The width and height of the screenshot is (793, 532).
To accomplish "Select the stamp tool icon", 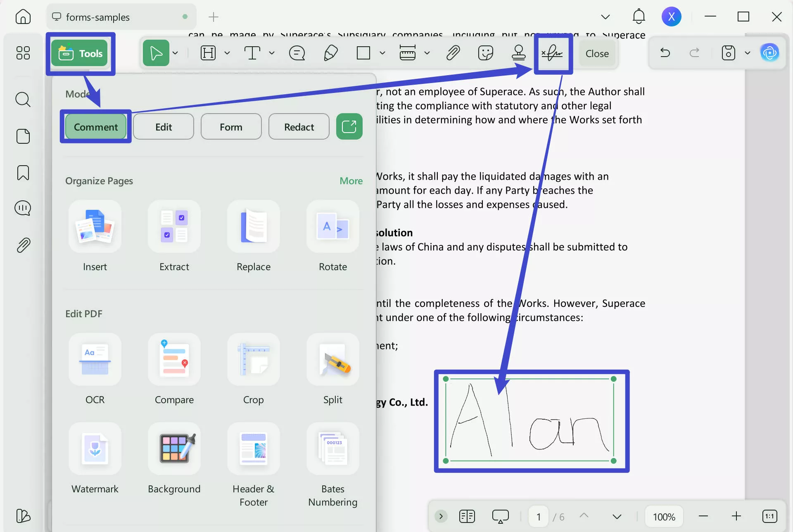I will pos(518,53).
